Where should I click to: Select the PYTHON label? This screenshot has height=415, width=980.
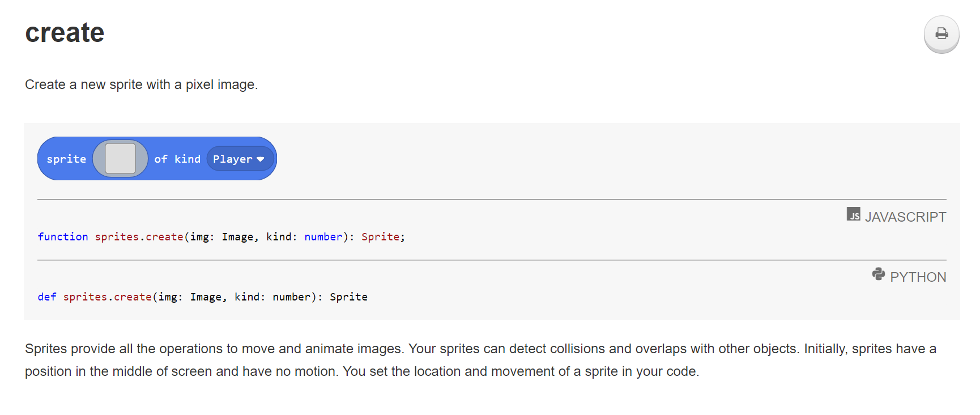pos(918,277)
